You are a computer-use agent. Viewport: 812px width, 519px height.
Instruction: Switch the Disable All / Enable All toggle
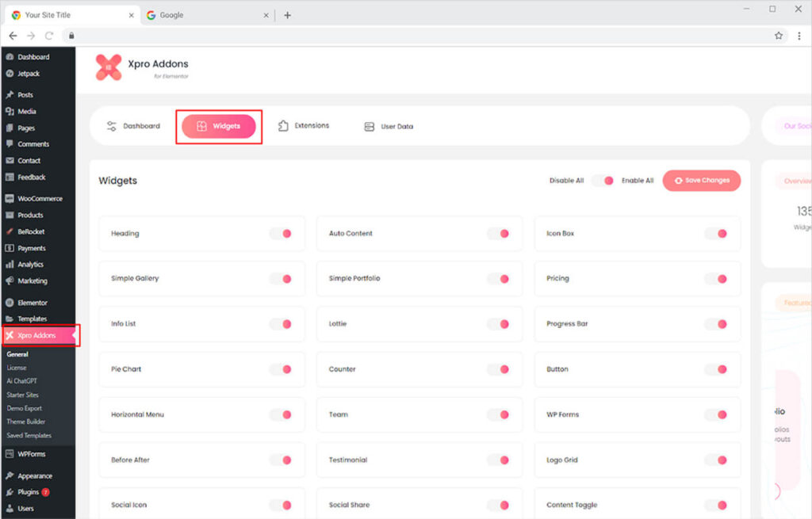(x=603, y=181)
